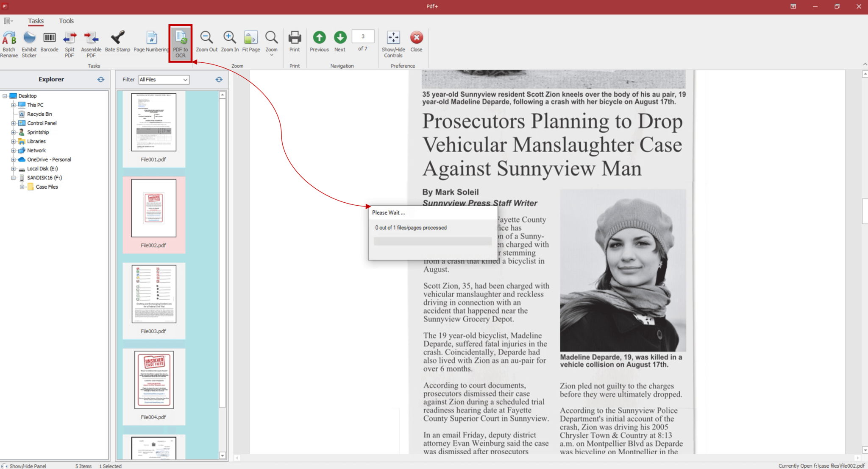Open the Assemble PDF tool

[x=91, y=44]
